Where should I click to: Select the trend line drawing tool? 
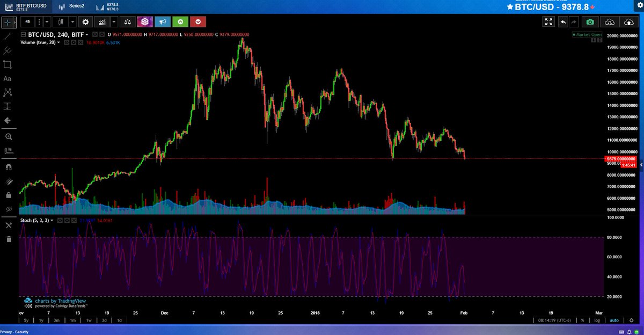pos(8,37)
